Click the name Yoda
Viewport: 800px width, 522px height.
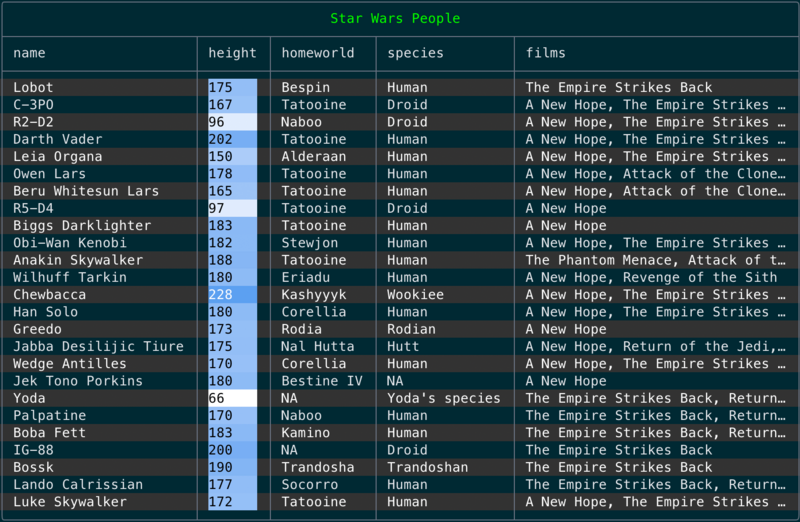(x=29, y=399)
